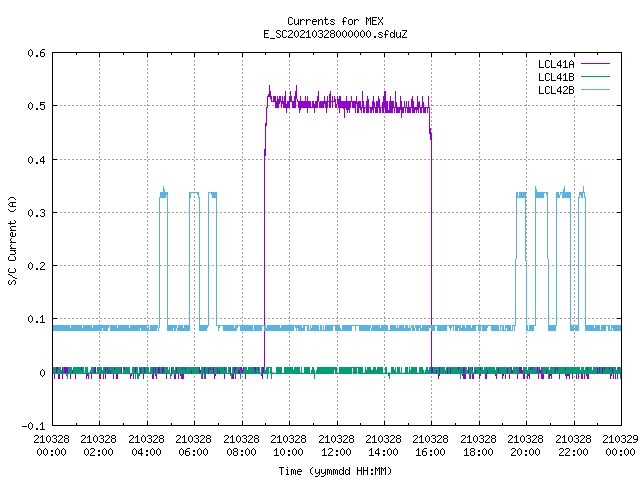
Task: Click the LCL41A legend label
Action: [556, 64]
